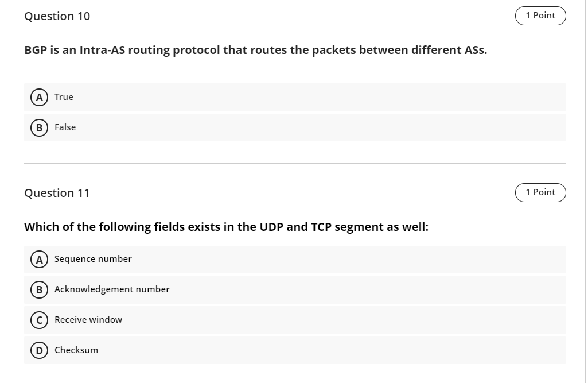This screenshot has width=588, height=383.
Task: Choose answer B, Acknowledgement number
Action: (112, 289)
